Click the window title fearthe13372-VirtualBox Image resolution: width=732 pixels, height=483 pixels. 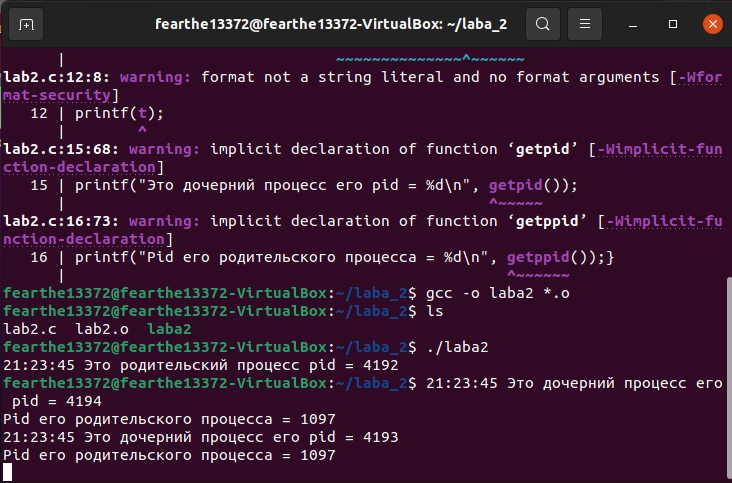point(331,24)
